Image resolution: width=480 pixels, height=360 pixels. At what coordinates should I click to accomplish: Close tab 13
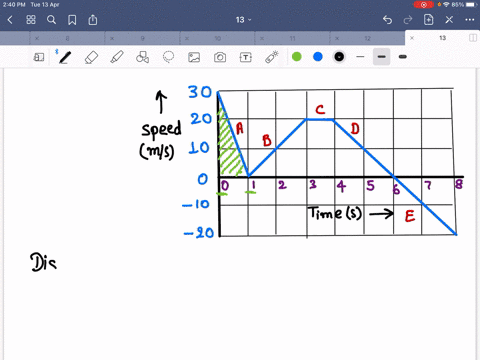coord(412,38)
